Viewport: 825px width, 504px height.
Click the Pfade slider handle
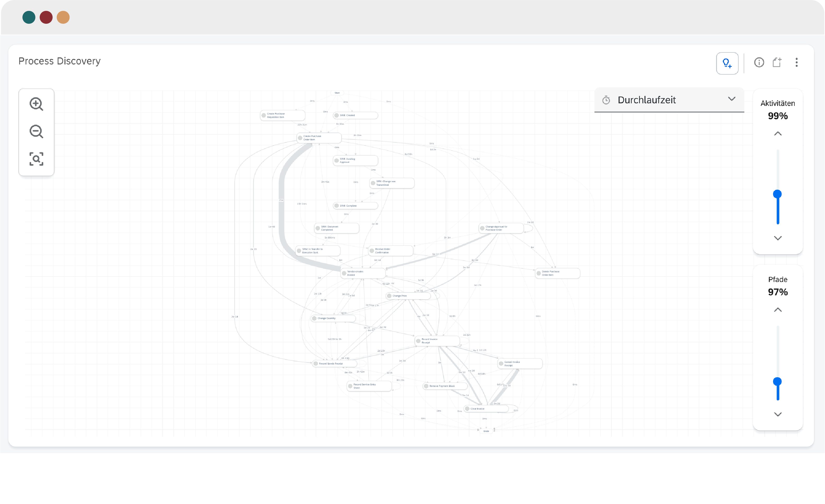777,381
